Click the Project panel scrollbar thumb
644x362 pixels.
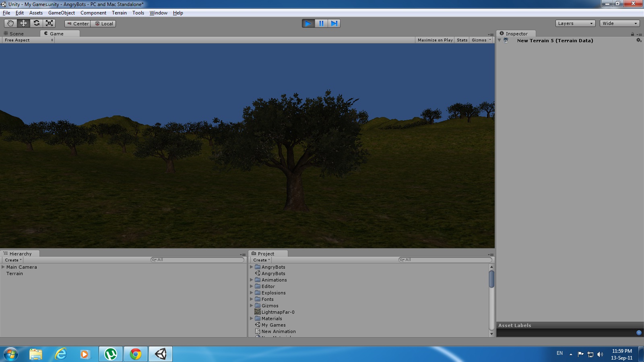pyautogui.click(x=491, y=279)
